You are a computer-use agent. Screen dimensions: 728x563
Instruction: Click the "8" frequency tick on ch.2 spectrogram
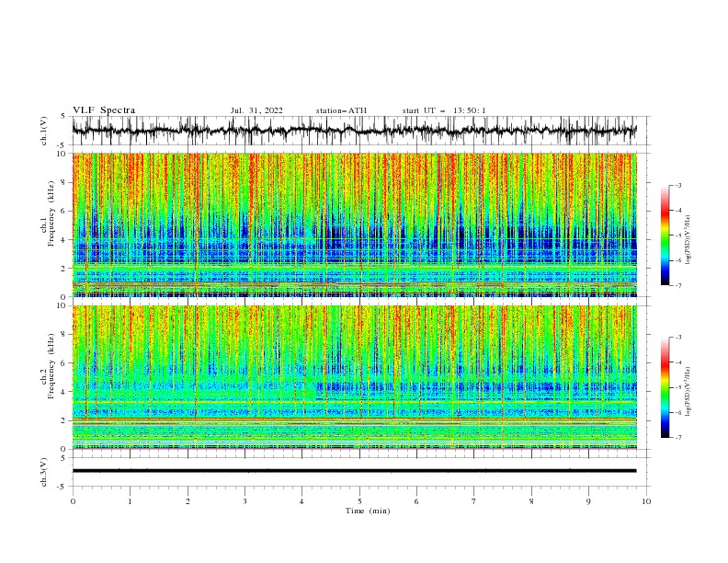tap(64, 335)
